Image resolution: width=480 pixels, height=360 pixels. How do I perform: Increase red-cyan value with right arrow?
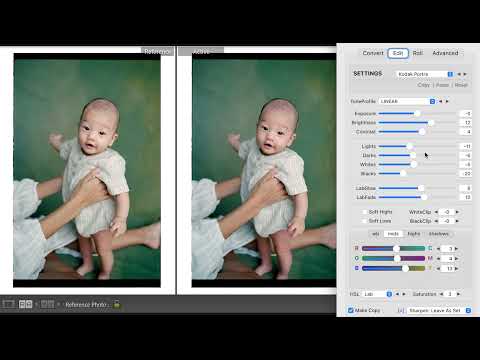click(457, 249)
